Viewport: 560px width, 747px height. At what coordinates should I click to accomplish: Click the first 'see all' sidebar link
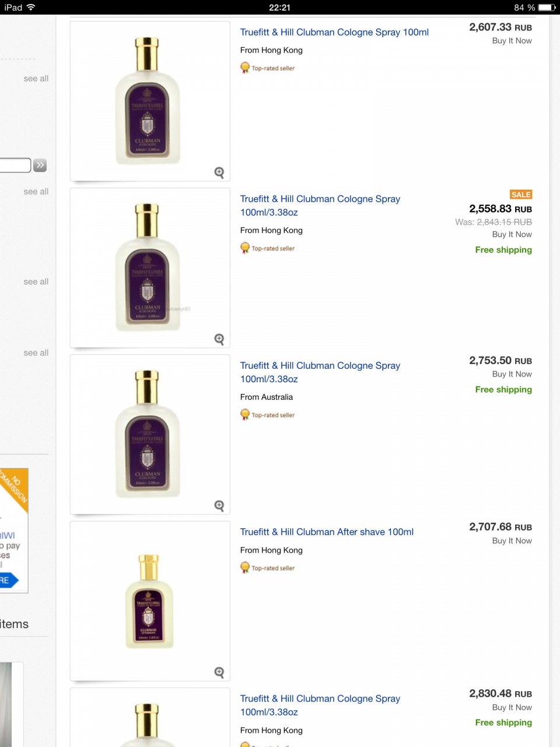point(36,79)
